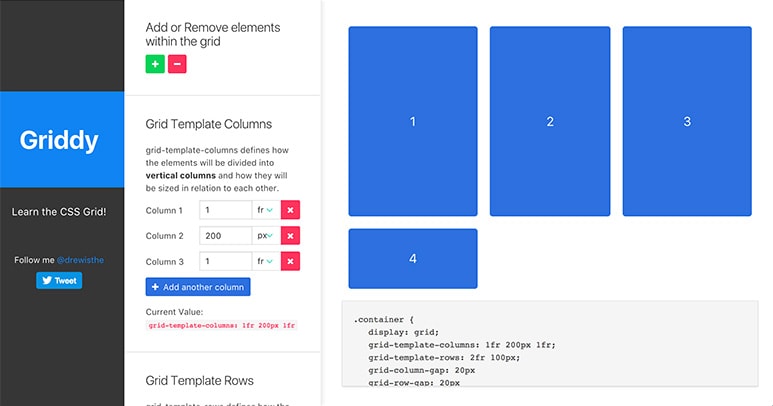This screenshot has height=406, width=773.
Task: Click grid item 3 box
Action: [686, 121]
